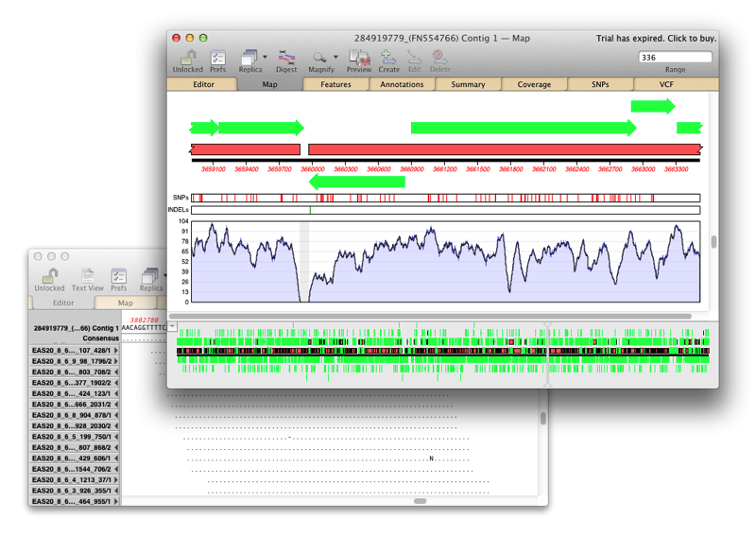Select read row EAS20_8_6...377_1902/2
The height and width of the screenshot is (537, 756).
pyautogui.click(x=75, y=383)
